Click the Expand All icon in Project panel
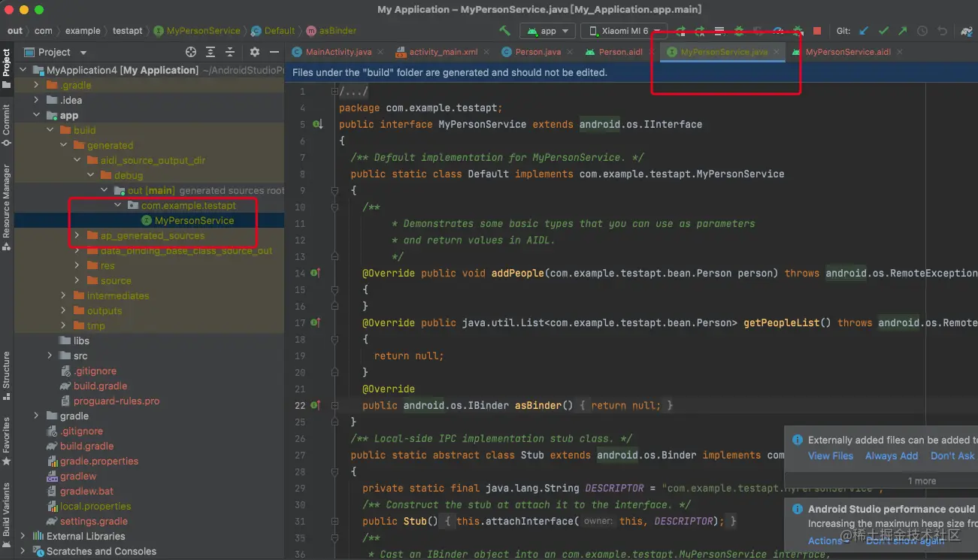Image resolution: width=978 pixels, height=560 pixels. (x=210, y=52)
